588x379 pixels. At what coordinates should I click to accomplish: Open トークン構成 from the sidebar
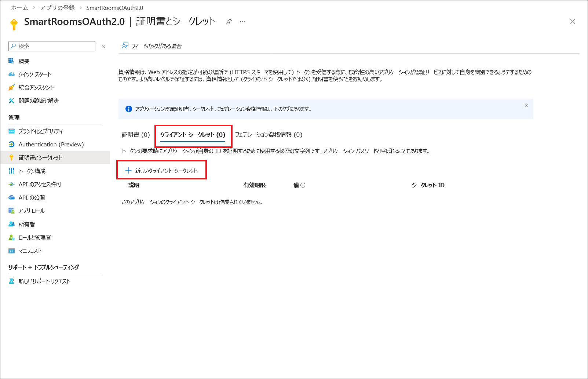tap(32, 171)
